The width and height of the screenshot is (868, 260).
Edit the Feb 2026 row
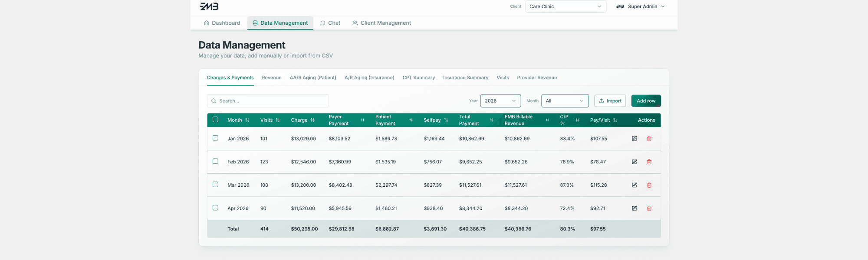tap(634, 162)
